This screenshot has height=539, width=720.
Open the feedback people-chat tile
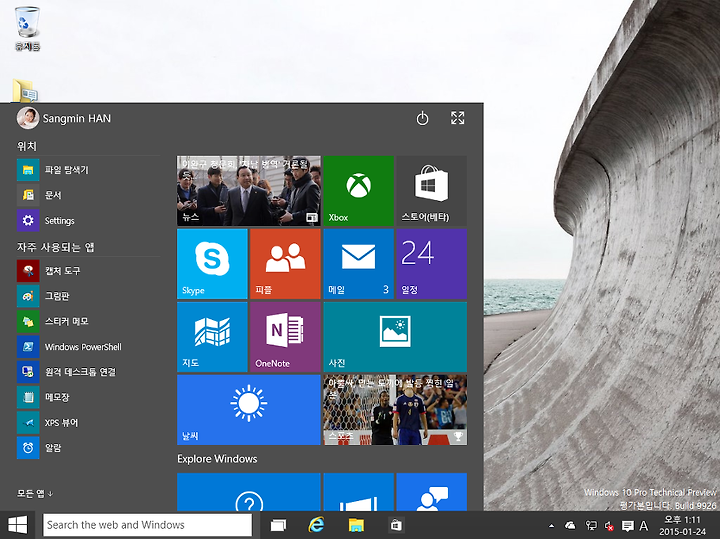pyautogui.click(x=432, y=492)
